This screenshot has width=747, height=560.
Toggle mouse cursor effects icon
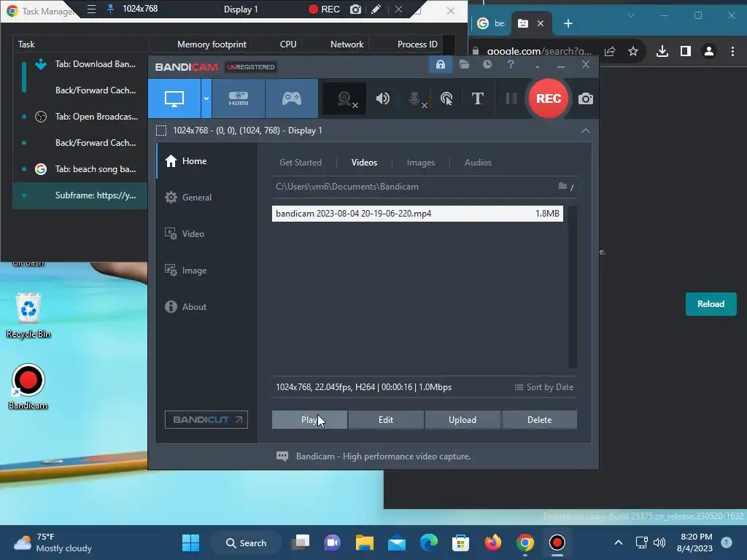446,98
